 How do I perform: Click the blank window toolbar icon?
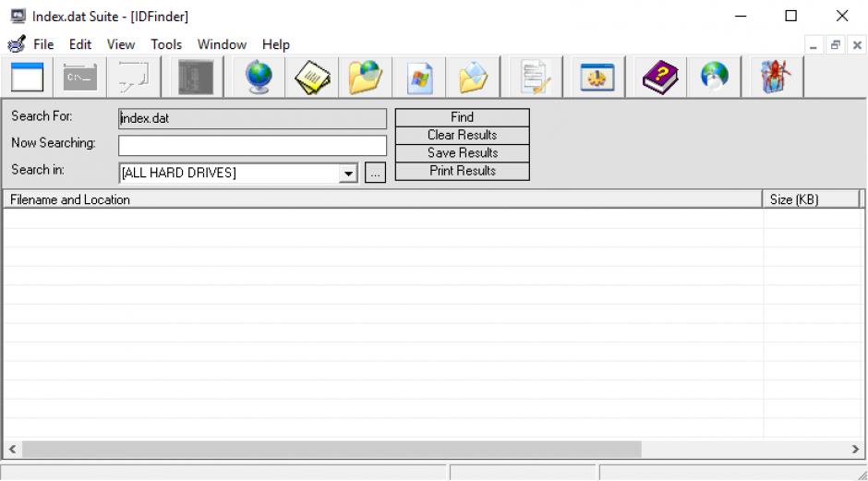pyautogui.click(x=27, y=77)
